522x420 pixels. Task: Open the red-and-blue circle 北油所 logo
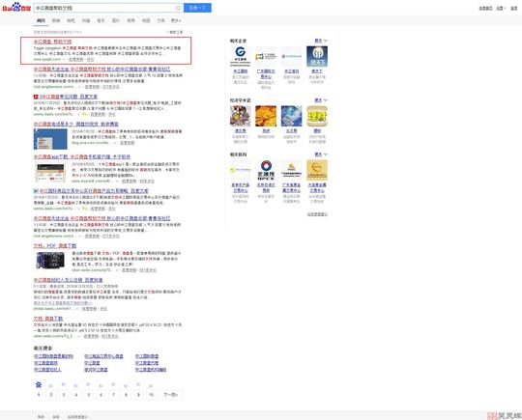tap(266, 170)
